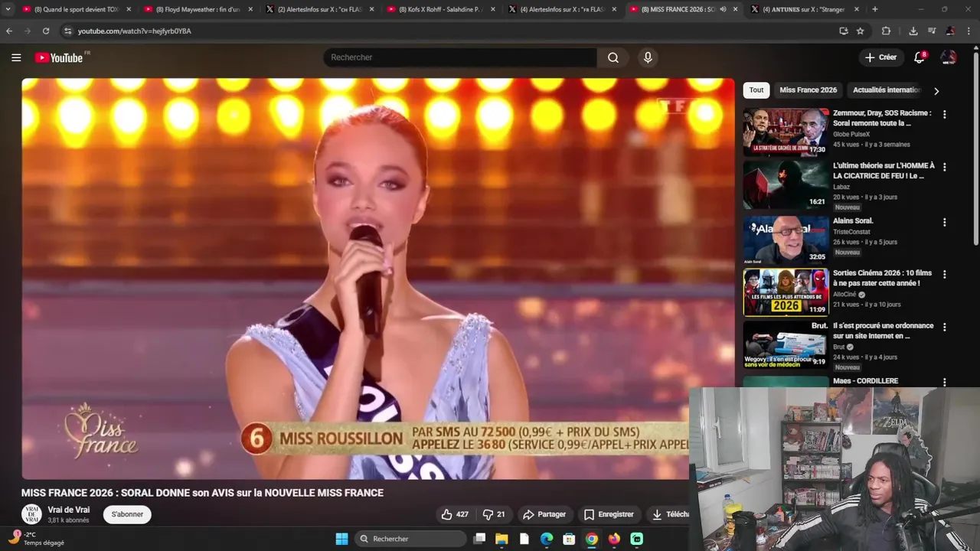Select the Tout filter chip
980x551 pixels.
[x=756, y=90]
